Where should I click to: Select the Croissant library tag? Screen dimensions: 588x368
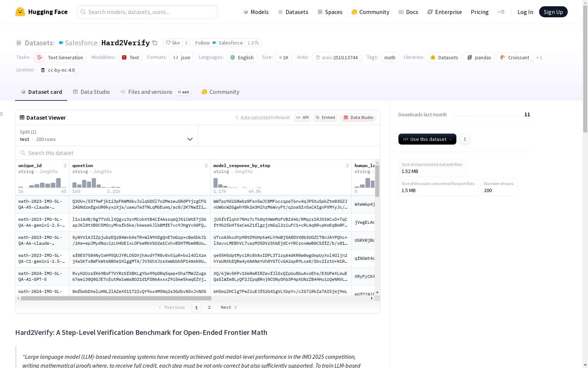click(x=515, y=57)
